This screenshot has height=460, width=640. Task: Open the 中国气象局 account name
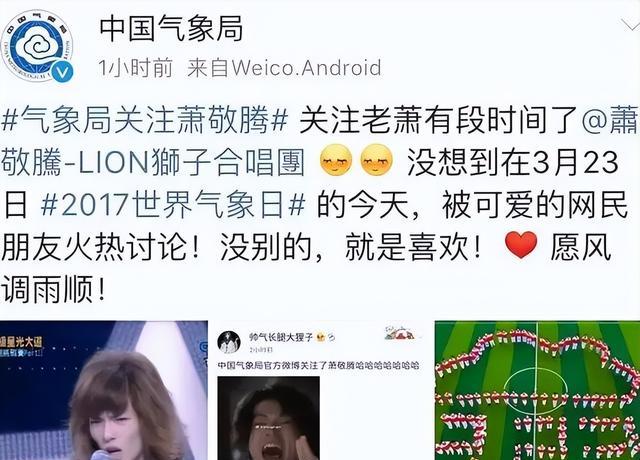[x=171, y=29]
